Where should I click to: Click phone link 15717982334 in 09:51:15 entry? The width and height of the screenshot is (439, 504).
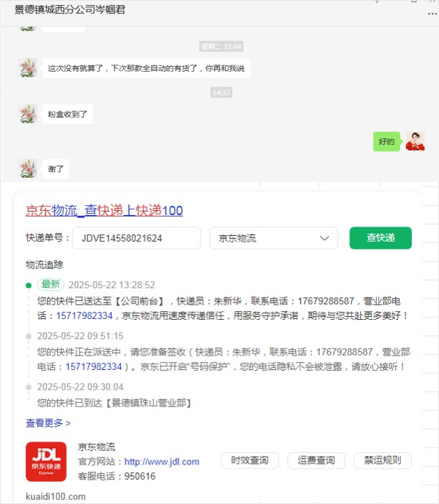coord(94,366)
